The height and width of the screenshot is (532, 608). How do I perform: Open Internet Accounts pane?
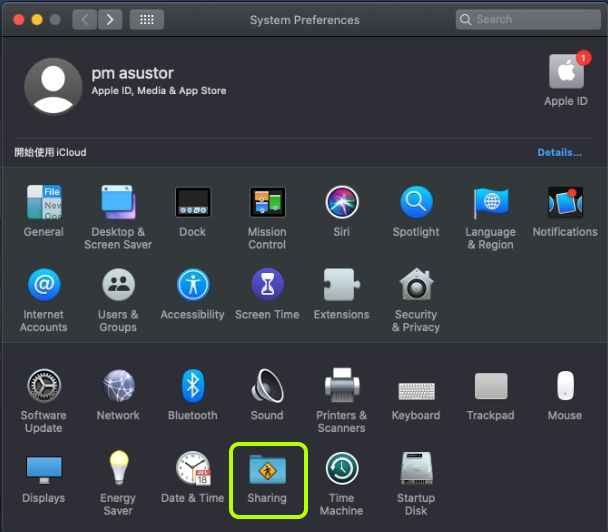[x=44, y=285]
